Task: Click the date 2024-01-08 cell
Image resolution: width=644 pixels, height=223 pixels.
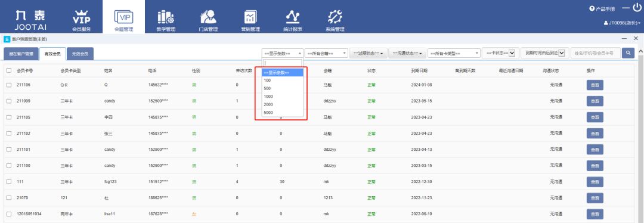Action: 422,85
